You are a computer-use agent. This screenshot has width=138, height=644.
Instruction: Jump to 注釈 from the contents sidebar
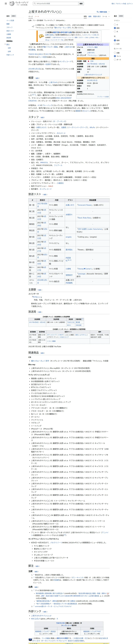(x=9, y=48)
